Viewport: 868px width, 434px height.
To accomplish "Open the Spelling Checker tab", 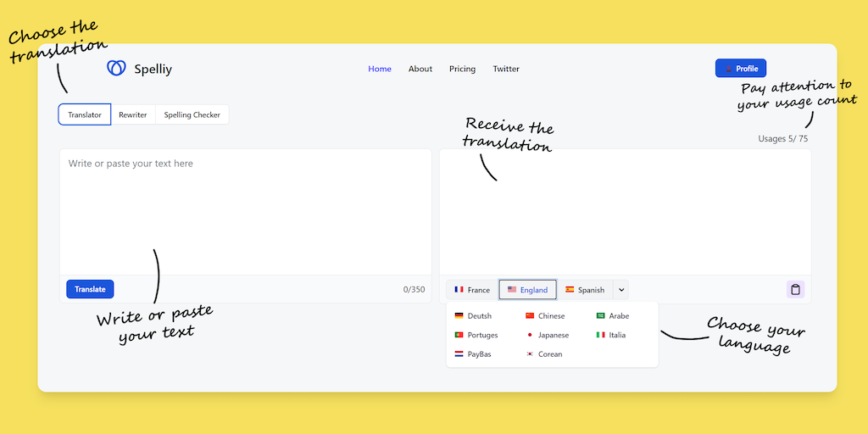I will click(x=192, y=114).
